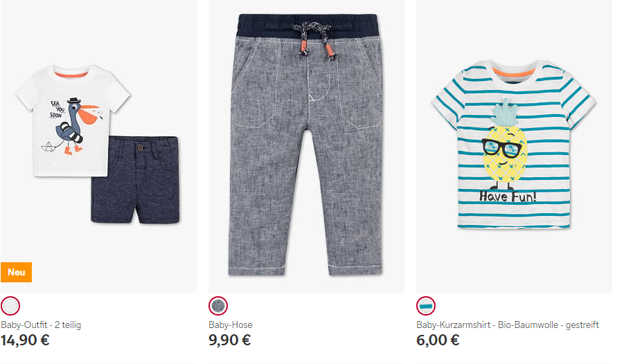
Task: Click the Sea You Soon shirt text
Action: click(x=57, y=109)
